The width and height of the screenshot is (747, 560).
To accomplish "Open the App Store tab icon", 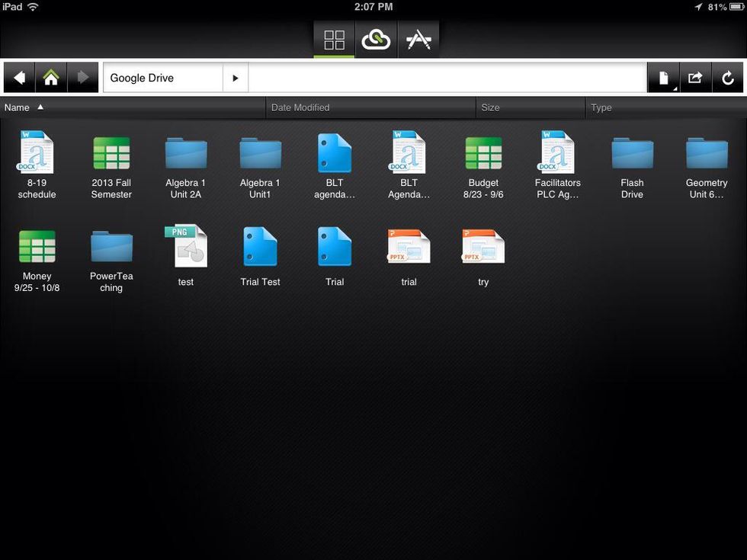I will click(x=418, y=40).
